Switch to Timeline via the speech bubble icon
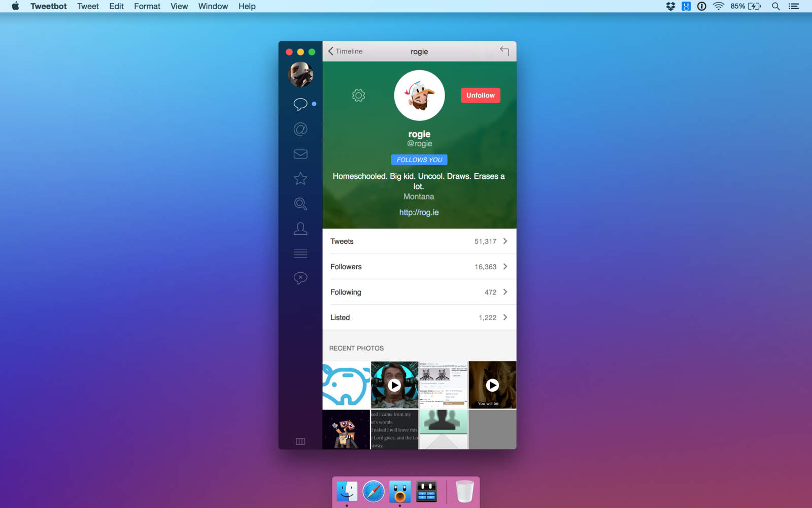The width and height of the screenshot is (812, 508). pyautogui.click(x=300, y=104)
